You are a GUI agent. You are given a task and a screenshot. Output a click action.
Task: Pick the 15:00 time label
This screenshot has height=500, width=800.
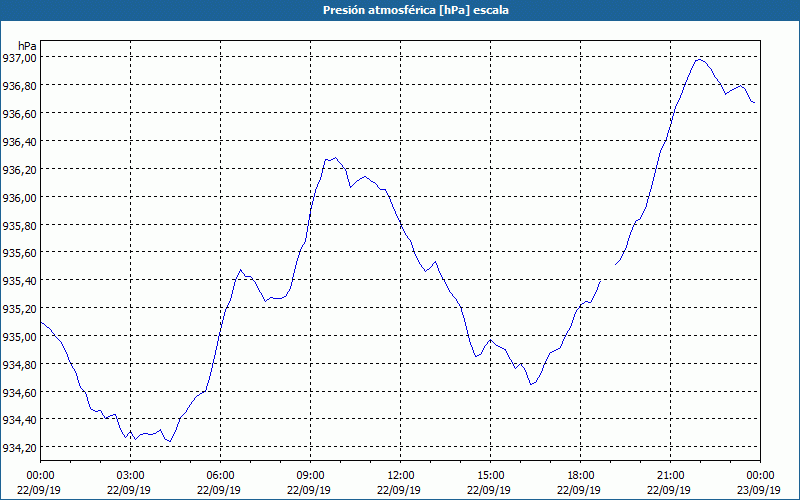click(490, 476)
